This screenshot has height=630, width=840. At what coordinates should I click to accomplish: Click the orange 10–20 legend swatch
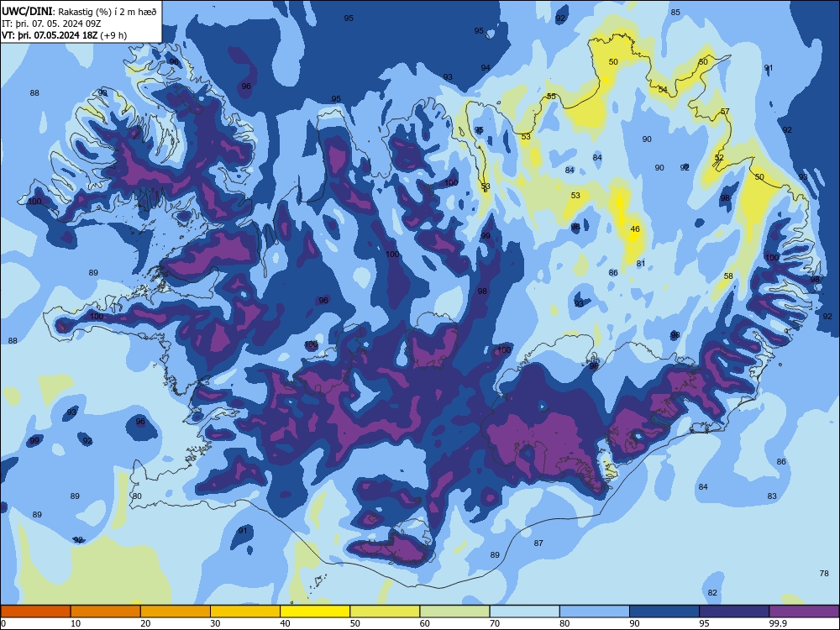pos(106,612)
